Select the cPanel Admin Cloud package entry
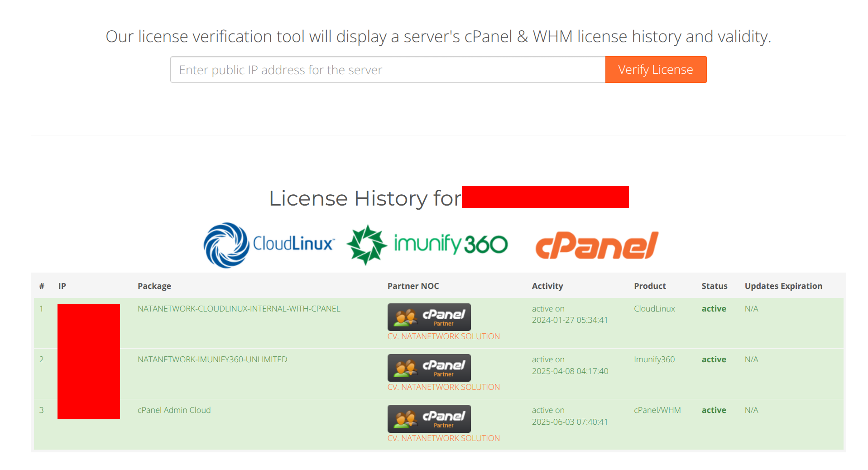This screenshot has width=868, height=470. point(174,410)
